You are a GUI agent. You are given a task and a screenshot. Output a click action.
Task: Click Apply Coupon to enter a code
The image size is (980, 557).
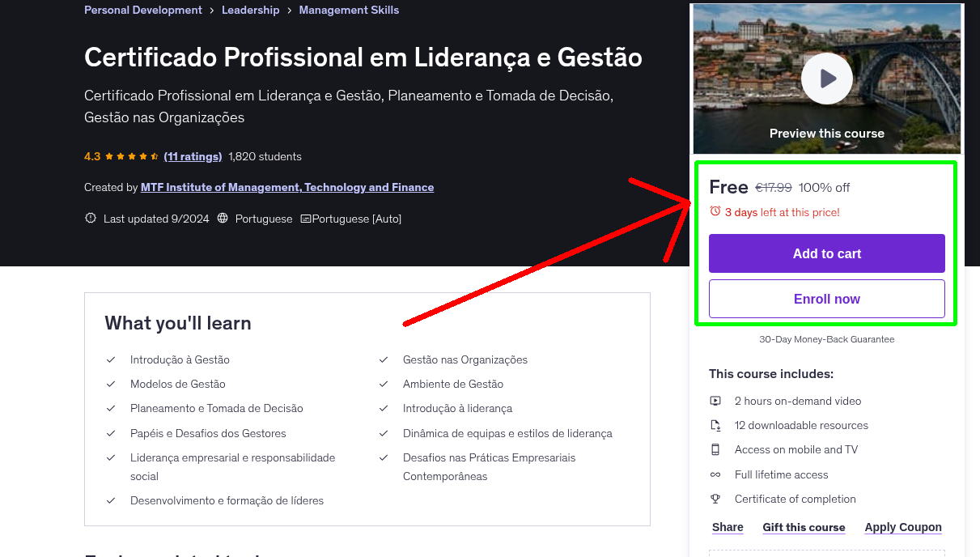pyautogui.click(x=903, y=527)
